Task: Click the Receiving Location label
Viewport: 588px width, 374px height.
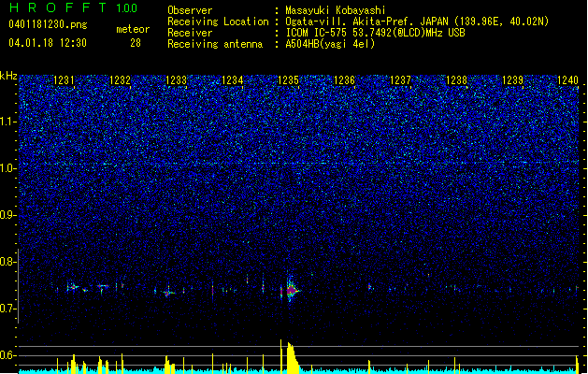Action: (218, 22)
